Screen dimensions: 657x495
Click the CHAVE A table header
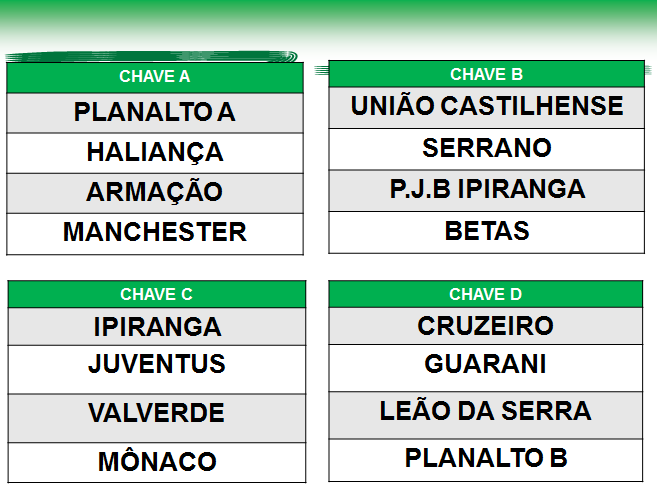(155, 77)
